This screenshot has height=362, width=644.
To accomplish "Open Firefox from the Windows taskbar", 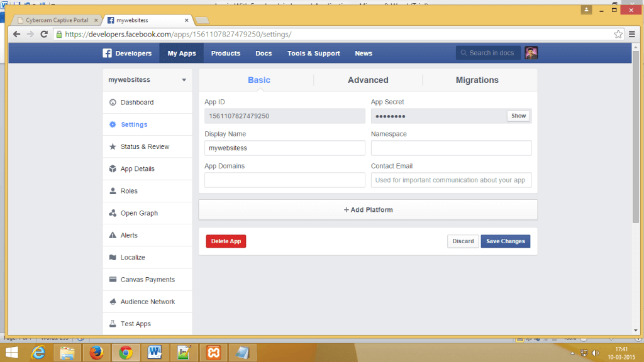I will [96, 352].
